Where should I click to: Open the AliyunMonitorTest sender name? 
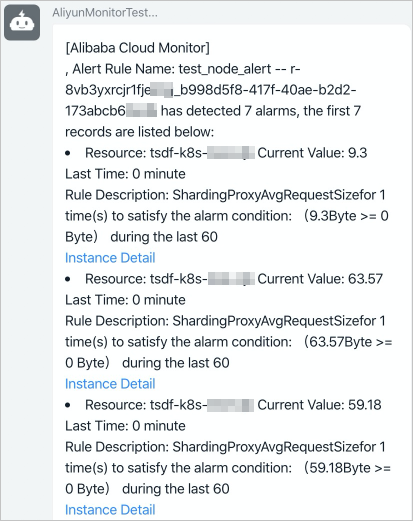(105, 12)
